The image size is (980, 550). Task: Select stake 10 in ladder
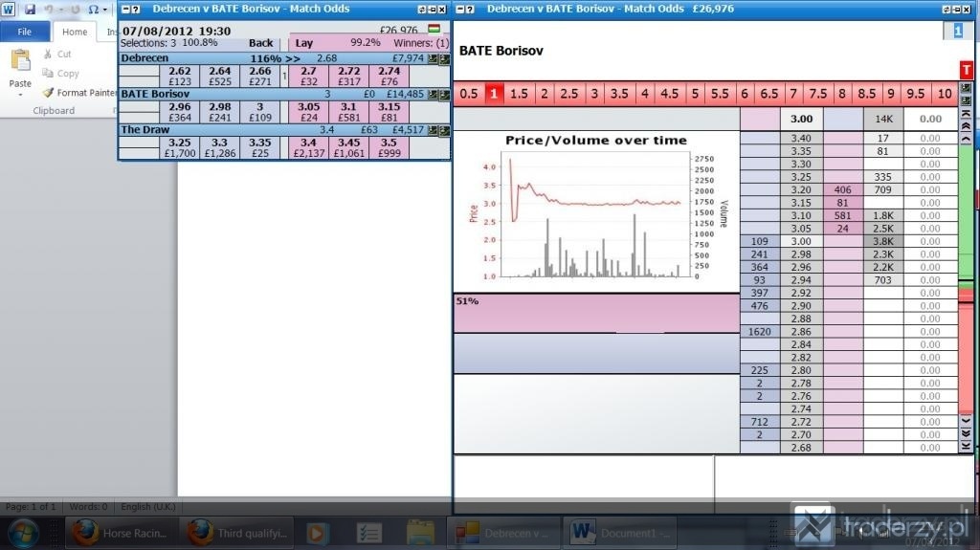[945, 94]
